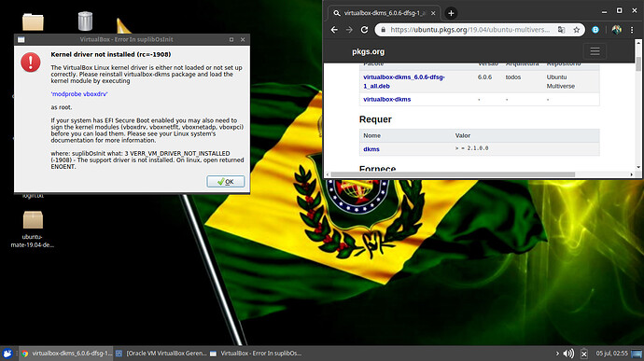Click the 'todos' architecture cell
The width and height of the screenshot is (644, 361).
click(513, 76)
